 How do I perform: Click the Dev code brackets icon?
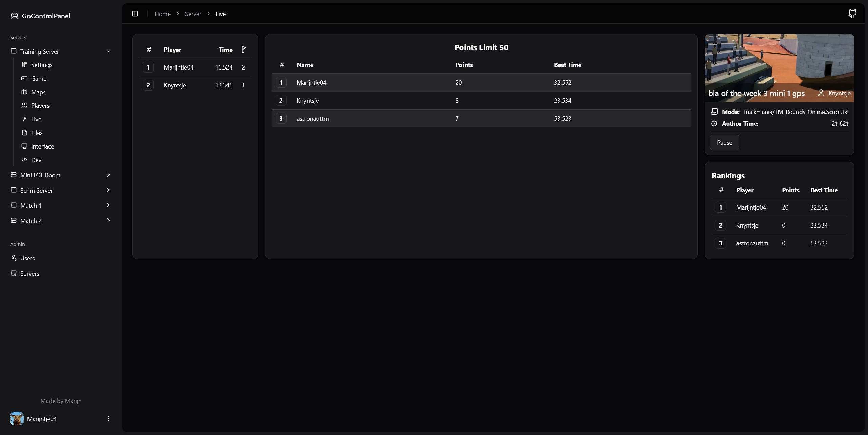coord(24,159)
